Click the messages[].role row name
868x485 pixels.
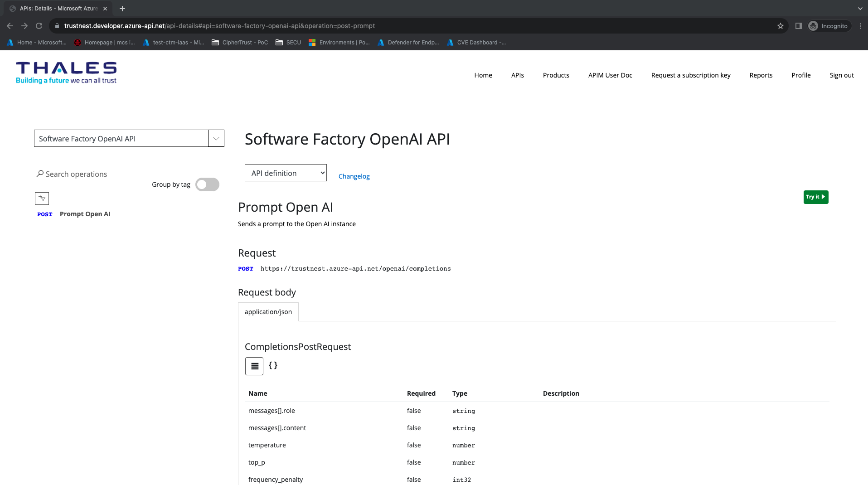click(x=272, y=411)
